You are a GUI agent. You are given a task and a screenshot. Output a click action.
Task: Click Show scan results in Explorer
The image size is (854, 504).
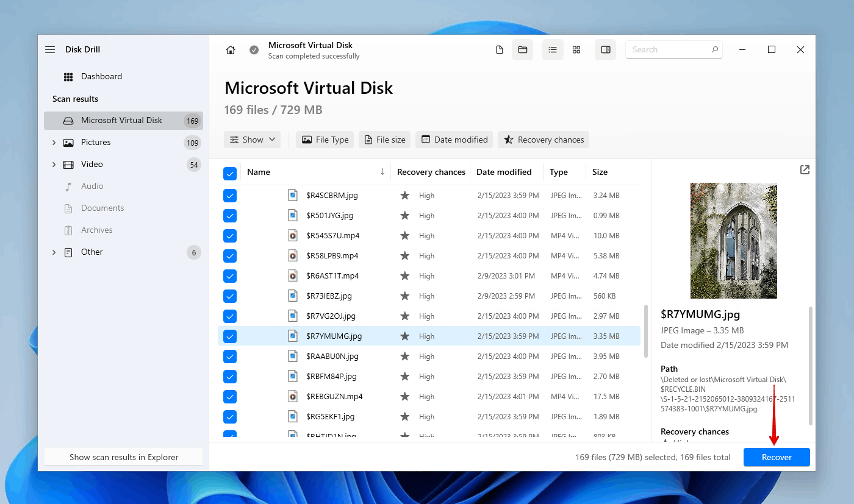click(124, 457)
